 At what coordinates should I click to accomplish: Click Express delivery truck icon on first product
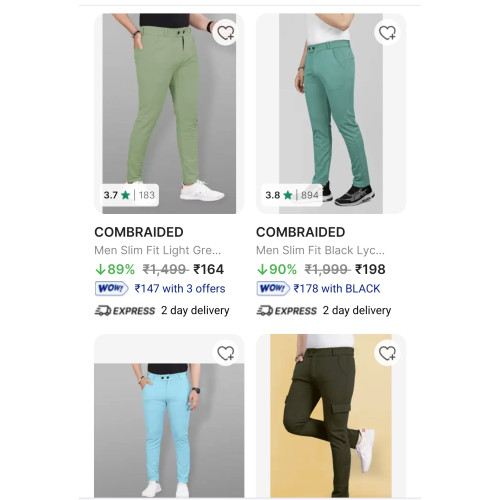click(x=103, y=311)
